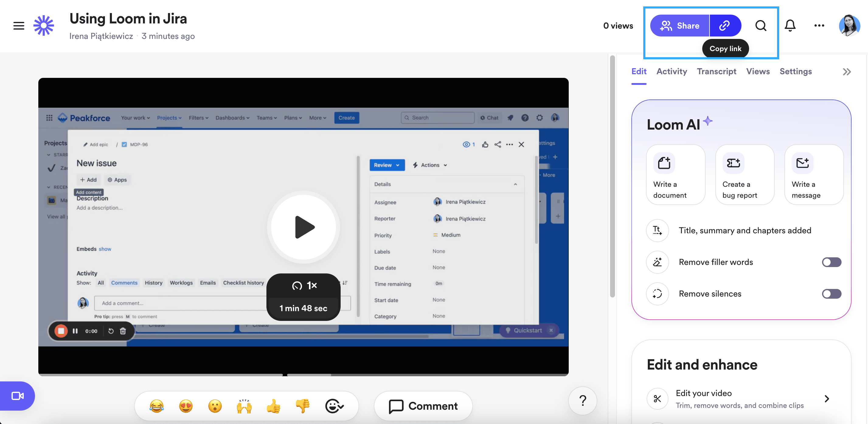React with laughing tears emoji

click(x=157, y=406)
